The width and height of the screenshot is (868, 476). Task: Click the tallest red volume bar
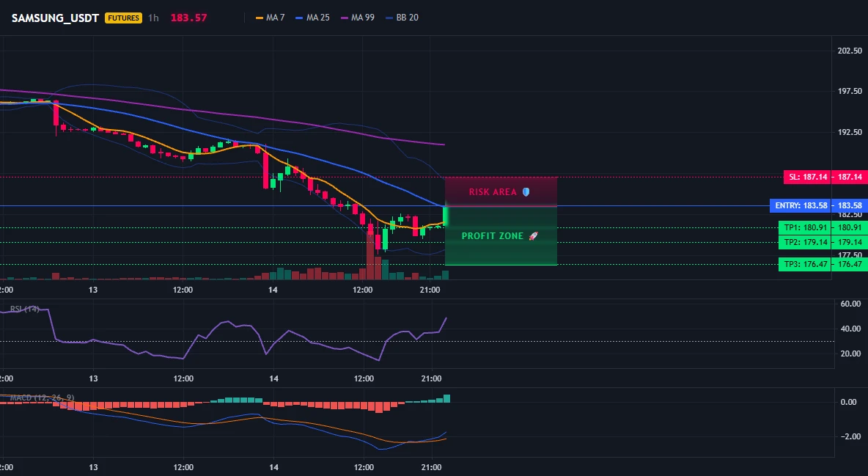(x=369, y=256)
